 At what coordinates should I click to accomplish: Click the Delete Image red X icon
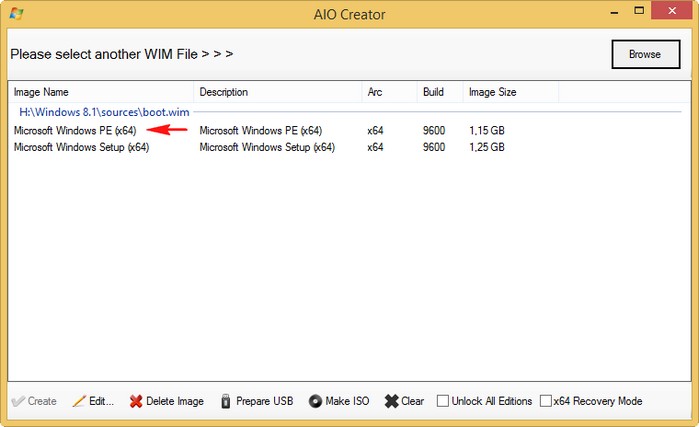point(135,401)
